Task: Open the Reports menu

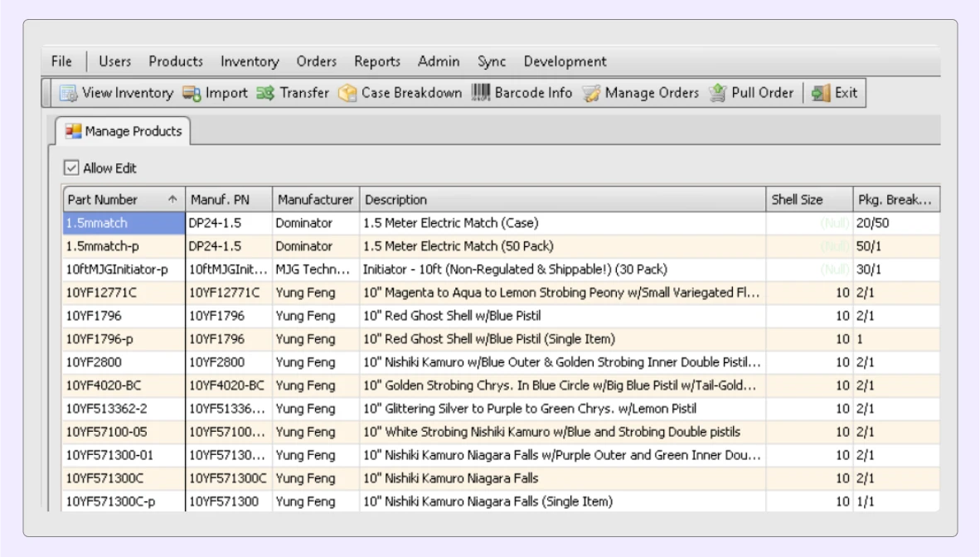Action: pos(377,61)
